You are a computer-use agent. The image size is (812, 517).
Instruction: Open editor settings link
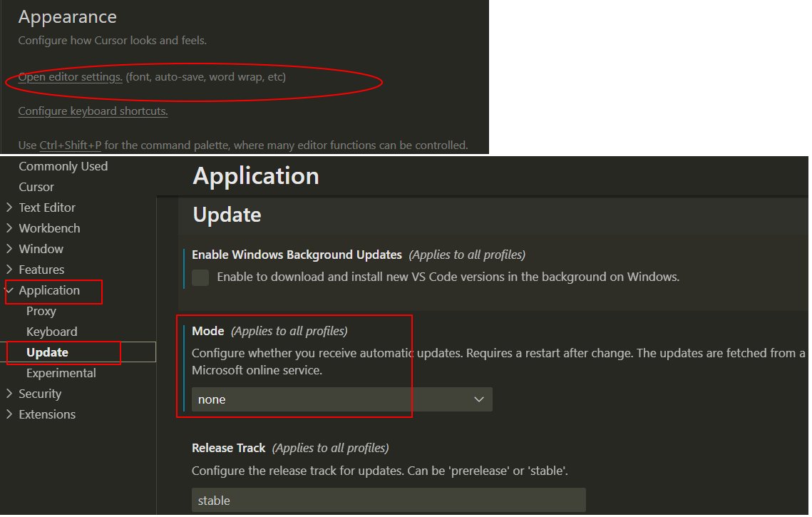(x=70, y=77)
